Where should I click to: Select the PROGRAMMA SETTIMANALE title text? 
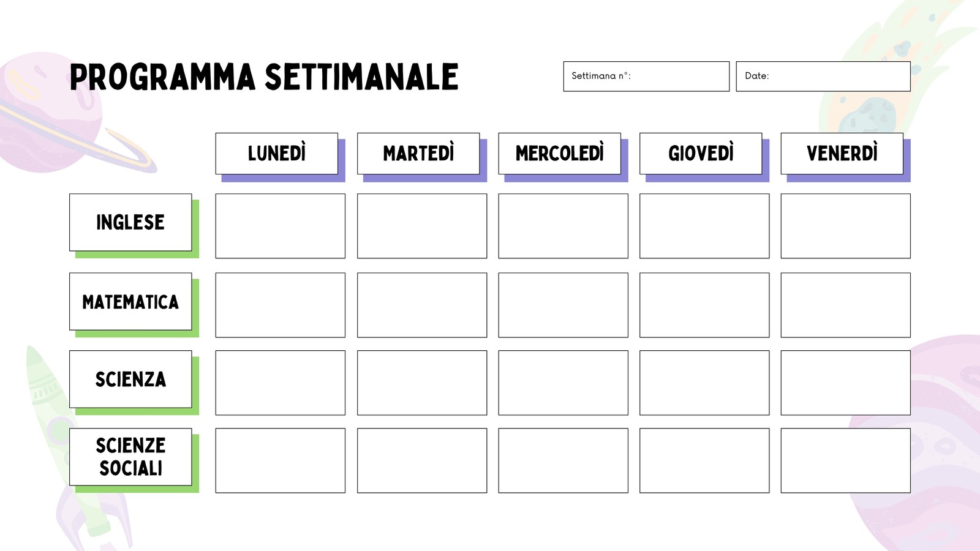coord(264,77)
